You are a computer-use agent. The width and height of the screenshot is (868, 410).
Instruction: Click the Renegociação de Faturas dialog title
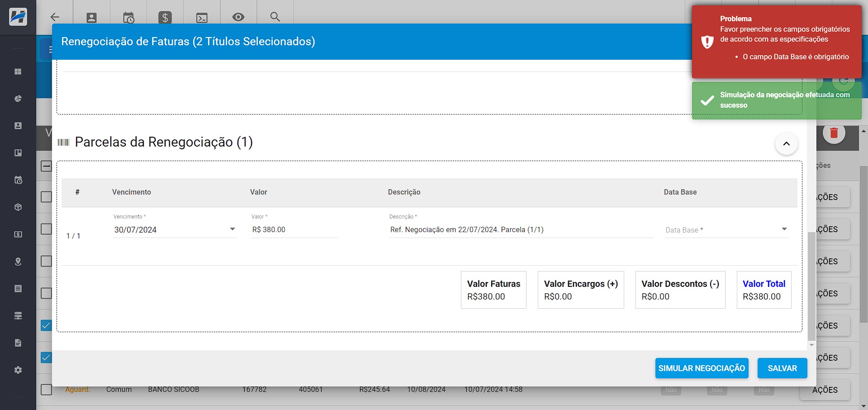tap(188, 42)
